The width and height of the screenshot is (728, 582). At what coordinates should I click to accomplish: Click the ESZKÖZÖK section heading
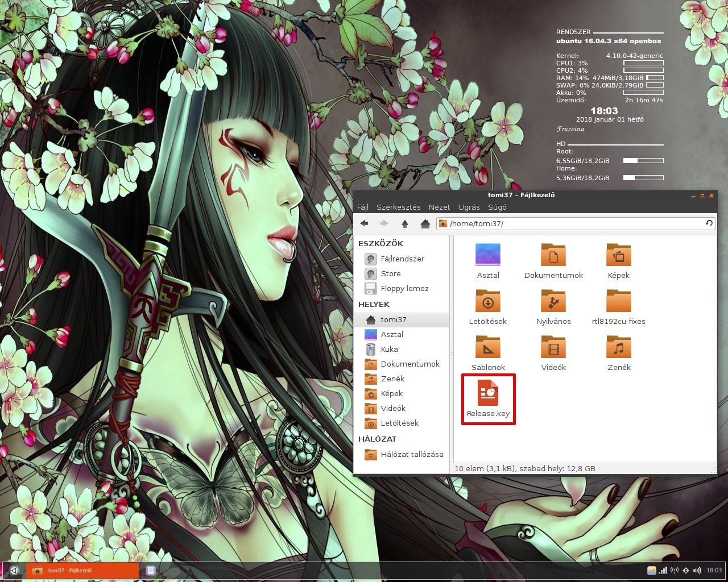(x=380, y=243)
